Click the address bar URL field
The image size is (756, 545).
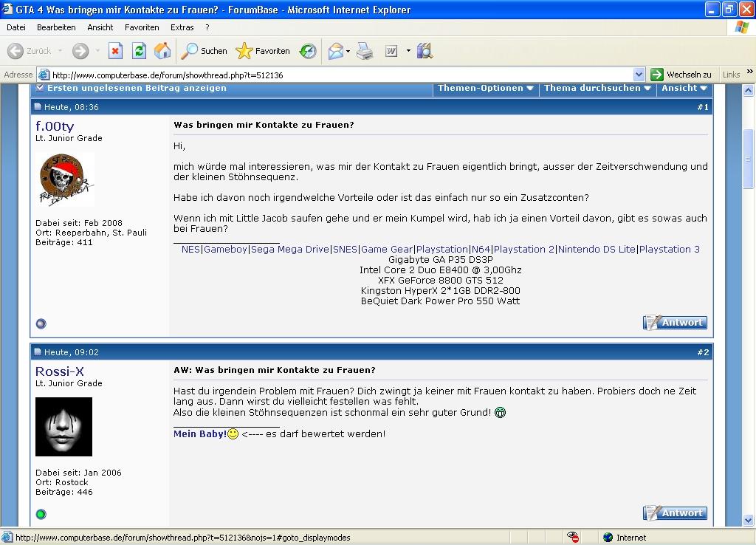click(x=340, y=75)
